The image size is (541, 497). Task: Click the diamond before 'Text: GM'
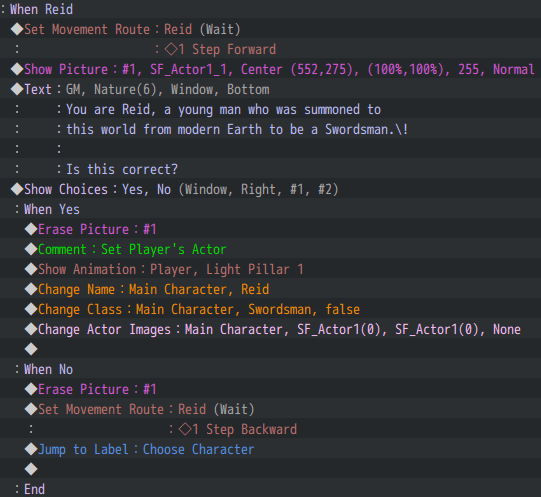pos(17,89)
